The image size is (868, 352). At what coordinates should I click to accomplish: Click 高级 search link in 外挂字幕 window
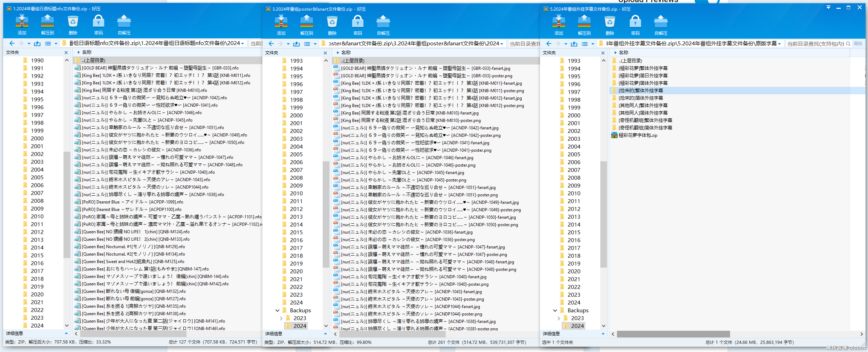tap(858, 44)
